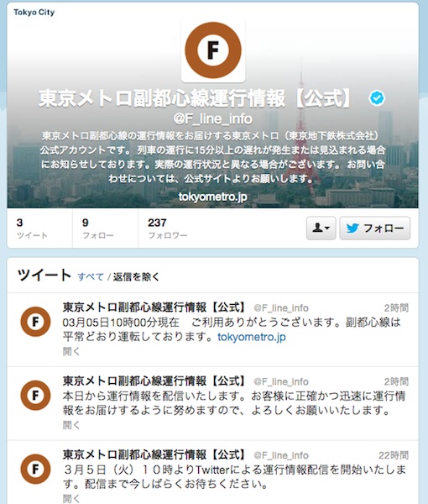
Task: Open the user actions dropdown button
Action: pos(321,228)
